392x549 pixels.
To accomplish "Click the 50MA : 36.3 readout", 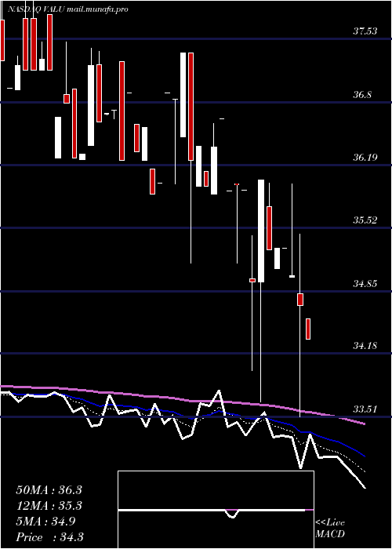I will pos(49,490).
